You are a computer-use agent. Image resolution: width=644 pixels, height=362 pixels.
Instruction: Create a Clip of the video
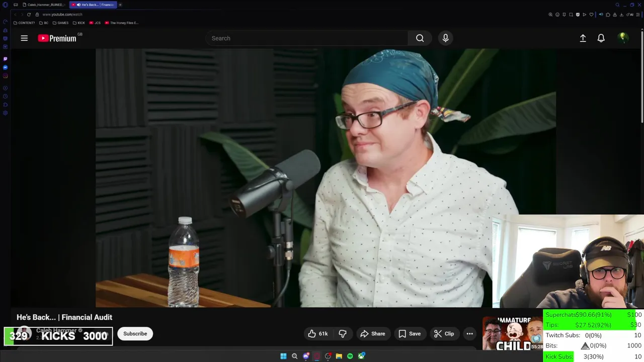click(444, 334)
